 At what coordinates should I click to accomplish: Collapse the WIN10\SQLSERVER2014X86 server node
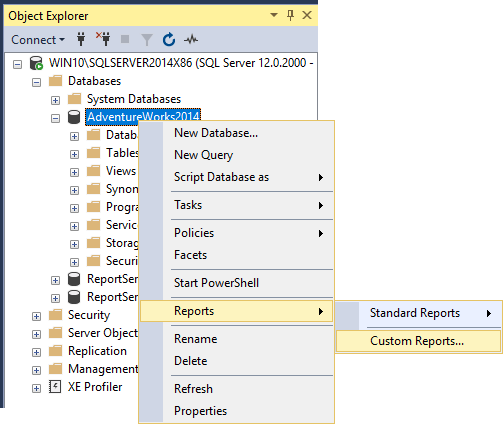click(17, 64)
